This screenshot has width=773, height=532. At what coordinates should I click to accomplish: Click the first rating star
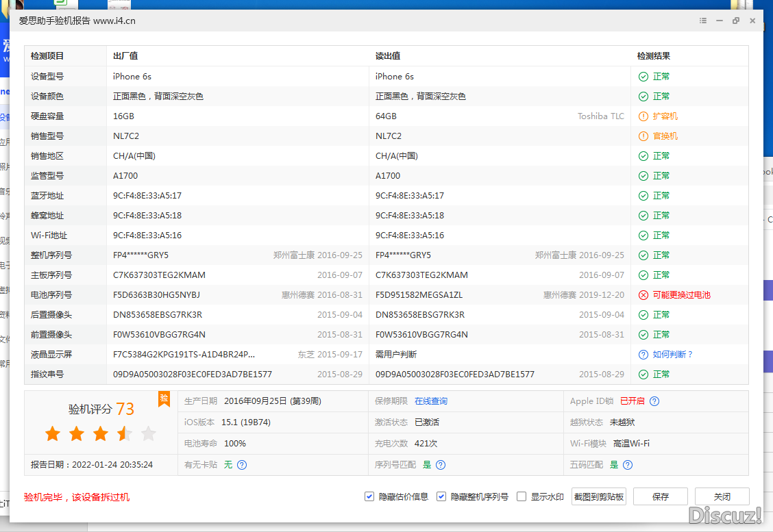(53, 433)
